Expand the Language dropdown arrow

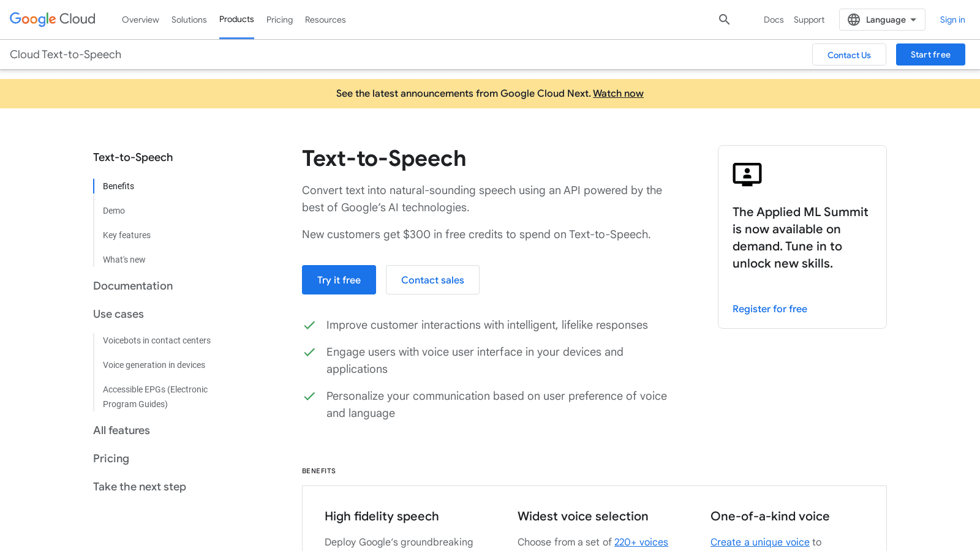click(913, 20)
